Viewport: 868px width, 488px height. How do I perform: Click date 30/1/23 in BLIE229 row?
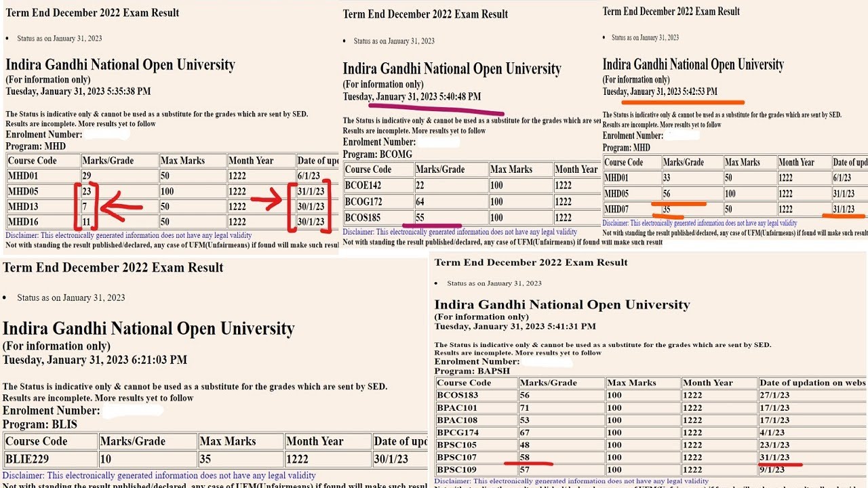click(391, 459)
